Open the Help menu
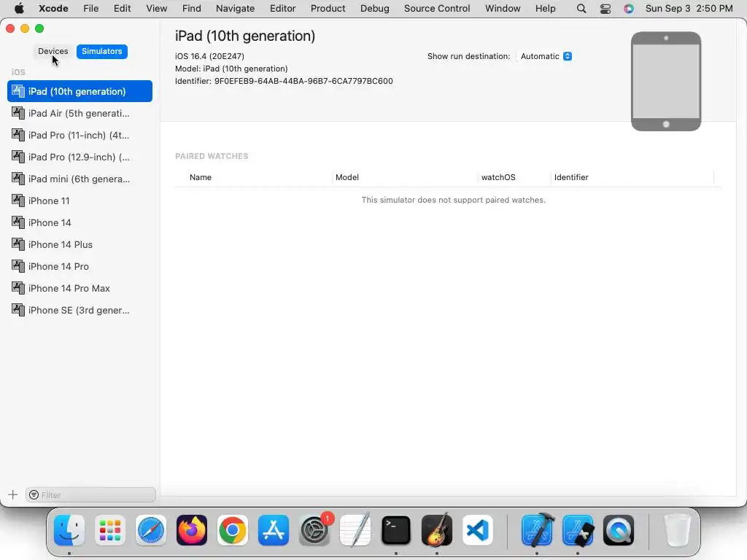Image resolution: width=747 pixels, height=560 pixels. tap(545, 9)
